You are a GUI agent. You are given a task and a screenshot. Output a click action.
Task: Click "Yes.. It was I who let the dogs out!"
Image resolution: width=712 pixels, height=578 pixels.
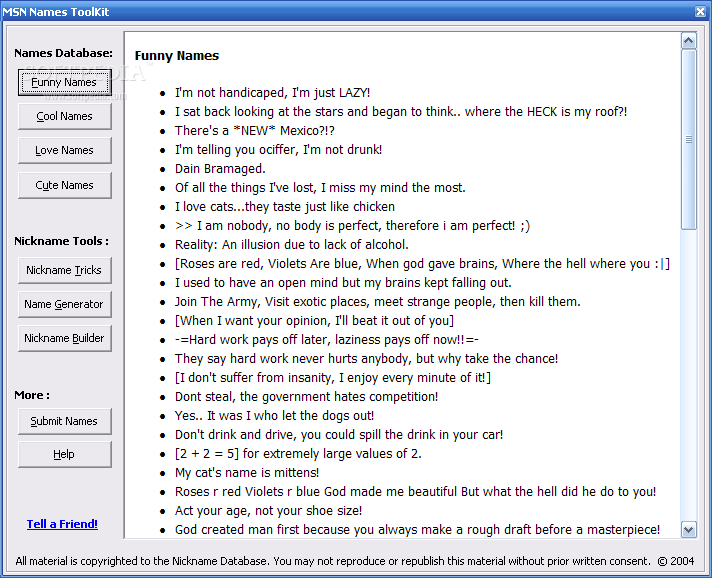coord(274,416)
